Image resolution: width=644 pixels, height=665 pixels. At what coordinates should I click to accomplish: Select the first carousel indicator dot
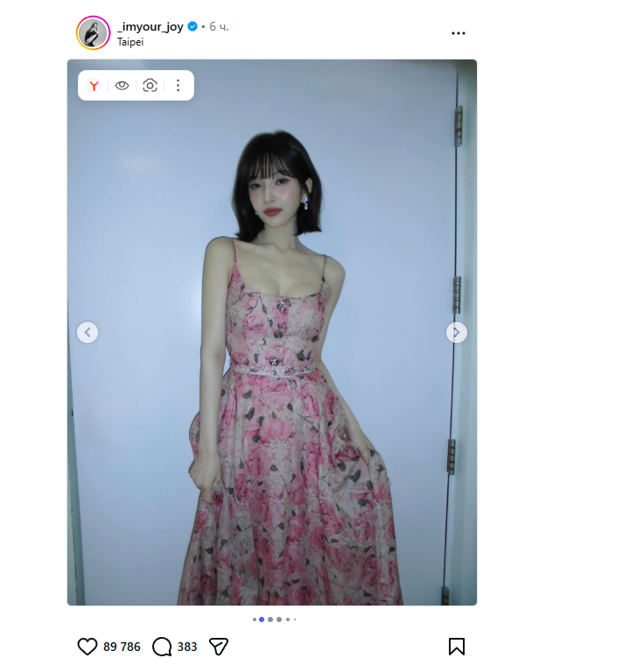pos(254,619)
